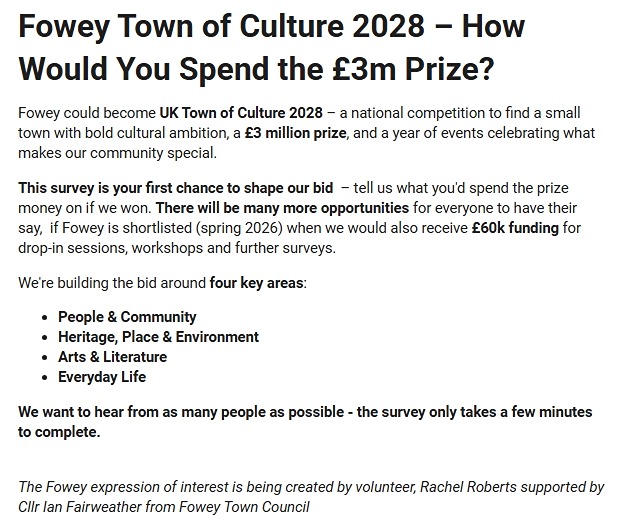619x529 pixels.
Task: Select the 'Everyday Life' bullet item
Action: pyautogui.click(x=102, y=377)
